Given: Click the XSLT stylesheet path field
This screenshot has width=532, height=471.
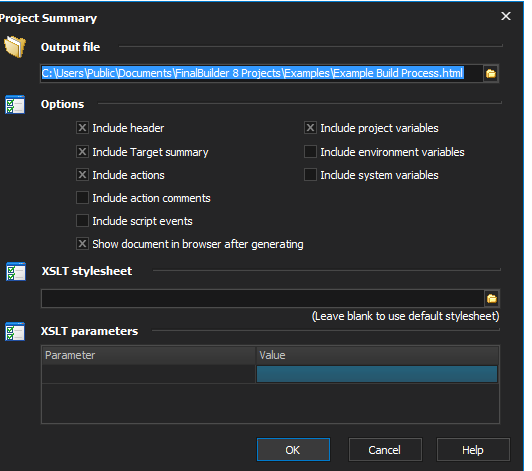Looking at the screenshot, I should pyautogui.click(x=262, y=299).
